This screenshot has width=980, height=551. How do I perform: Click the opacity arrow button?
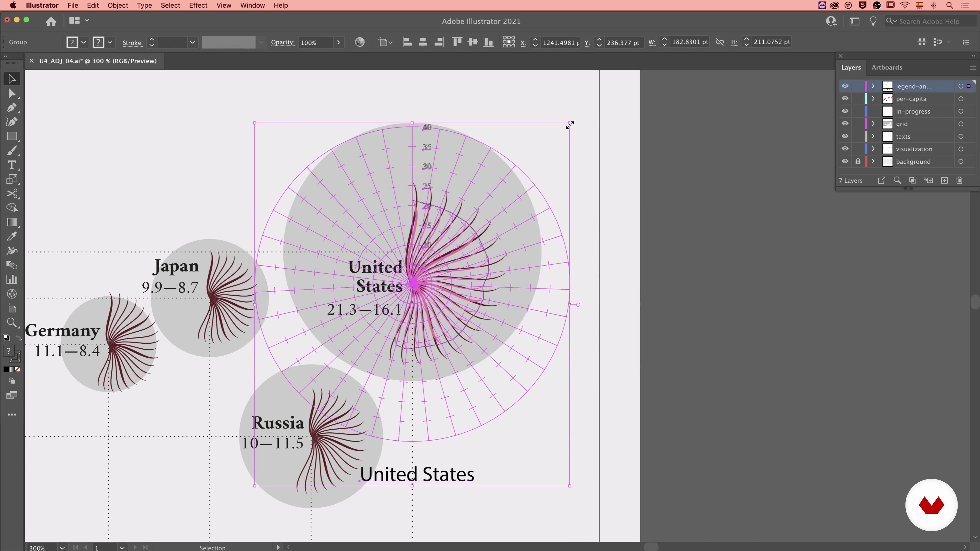338,42
